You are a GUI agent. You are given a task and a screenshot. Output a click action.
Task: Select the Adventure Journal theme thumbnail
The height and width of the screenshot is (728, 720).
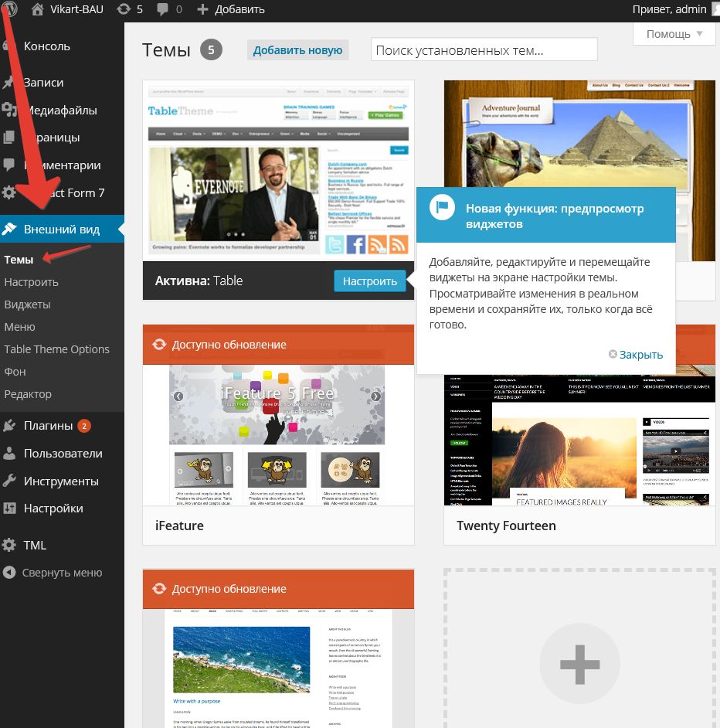coord(579,133)
